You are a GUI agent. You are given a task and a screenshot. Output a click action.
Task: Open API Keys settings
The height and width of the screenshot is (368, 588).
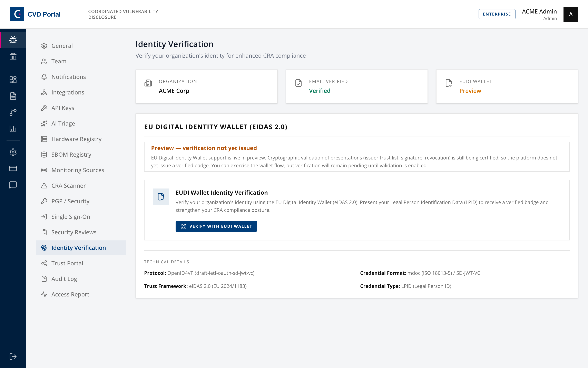click(x=81, y=108)
